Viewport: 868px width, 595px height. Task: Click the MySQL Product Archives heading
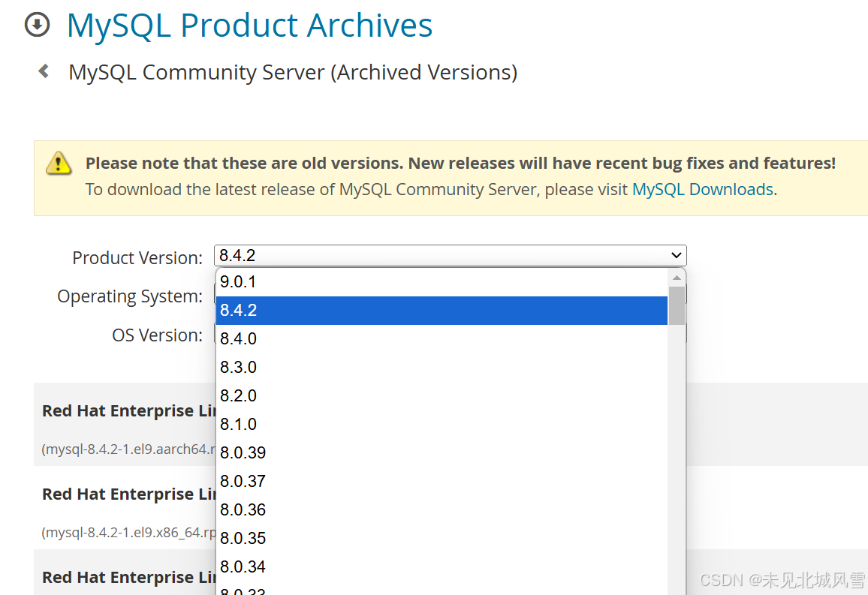249,26
